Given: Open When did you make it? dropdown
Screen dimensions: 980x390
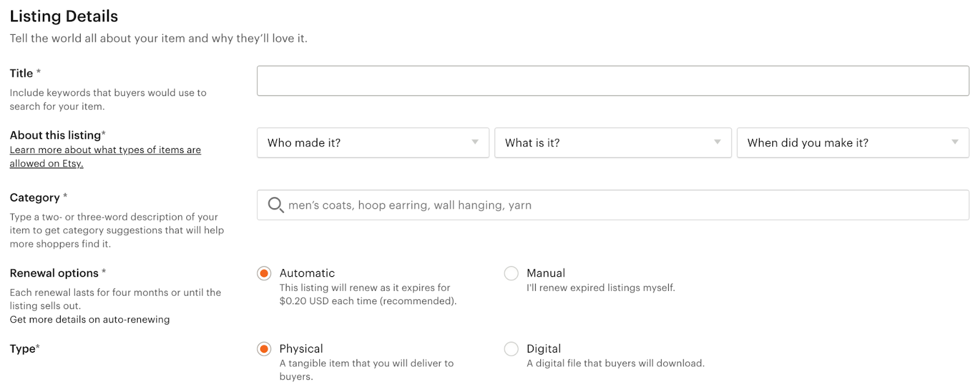Looking at the screenshot, I should pyautogui.click(x=853, y=143).
